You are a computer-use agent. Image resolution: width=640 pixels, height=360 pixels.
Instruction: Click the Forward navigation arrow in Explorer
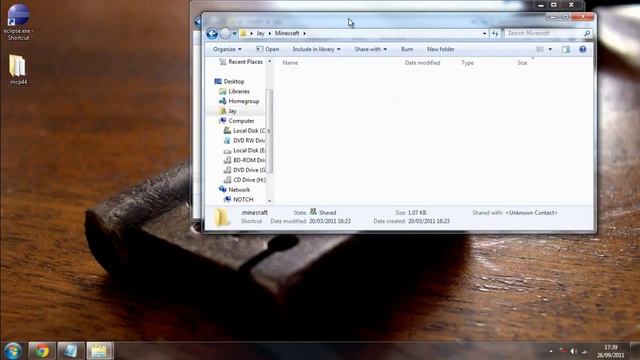(x=225, y=33)
